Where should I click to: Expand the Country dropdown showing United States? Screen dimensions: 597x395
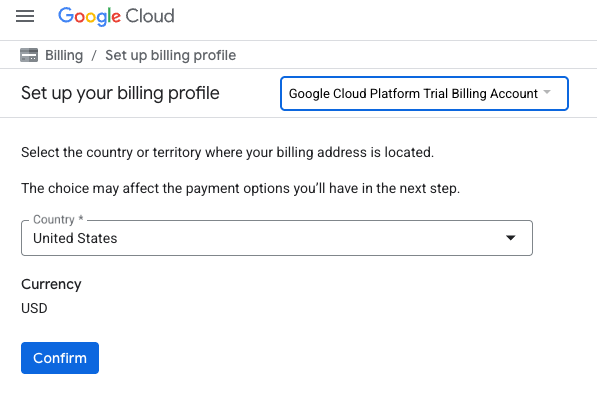tap(277, 238)
